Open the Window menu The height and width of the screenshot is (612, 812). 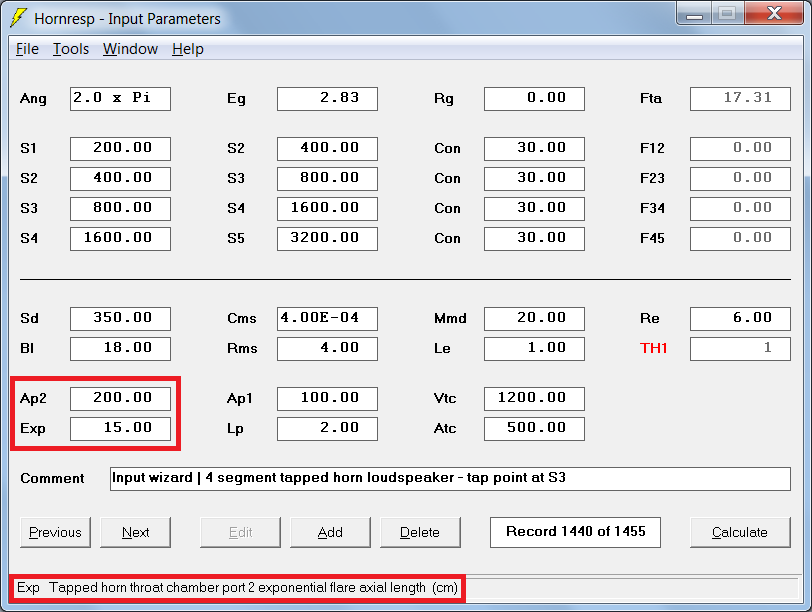pyautogui.click(x=130, y=49)
